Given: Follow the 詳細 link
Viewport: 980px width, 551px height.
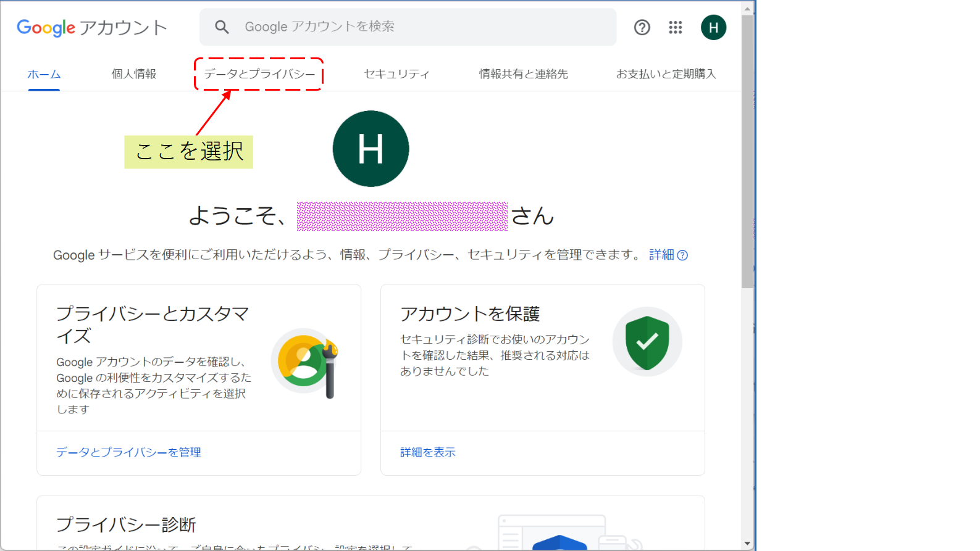Looking at the screenshot, I should pos(661,255).
